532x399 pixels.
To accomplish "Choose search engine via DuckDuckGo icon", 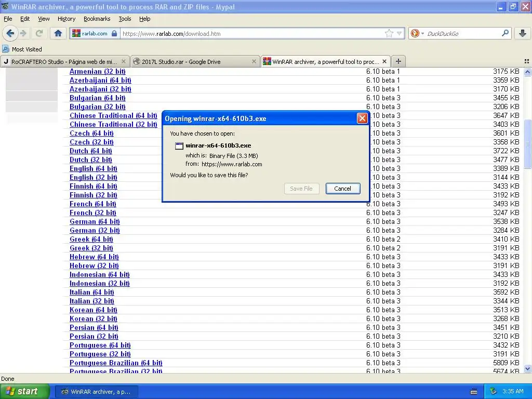I will (x=417, y=33).
